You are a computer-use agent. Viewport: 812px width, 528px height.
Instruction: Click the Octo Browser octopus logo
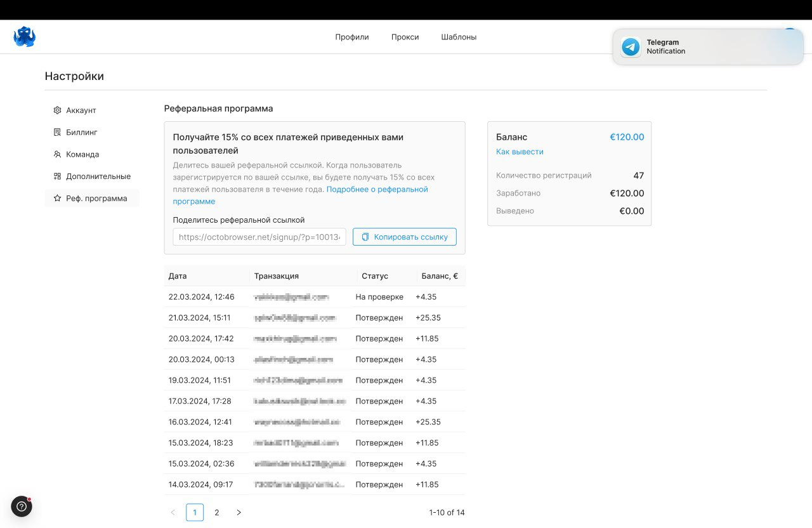(x=24, y=37)
